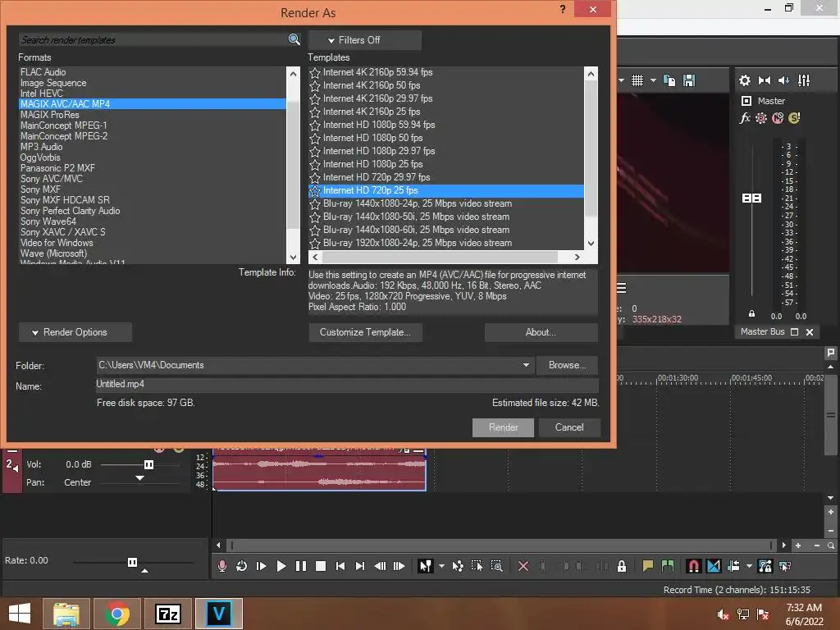Solo the Master bus
Screen dimensions: 840x630
(x=794, y=118)
